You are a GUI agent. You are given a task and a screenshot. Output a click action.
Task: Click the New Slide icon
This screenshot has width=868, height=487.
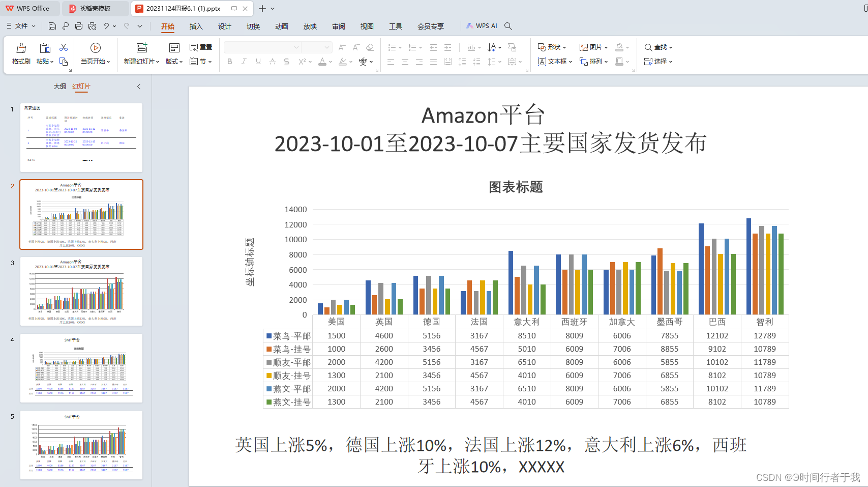pos(142,48)
